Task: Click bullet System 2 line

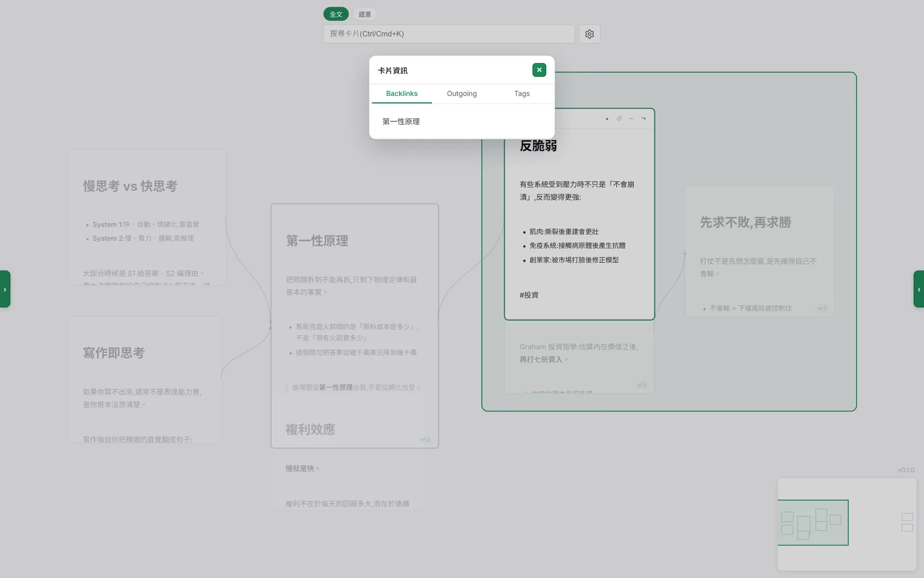Action: (143, 238)
